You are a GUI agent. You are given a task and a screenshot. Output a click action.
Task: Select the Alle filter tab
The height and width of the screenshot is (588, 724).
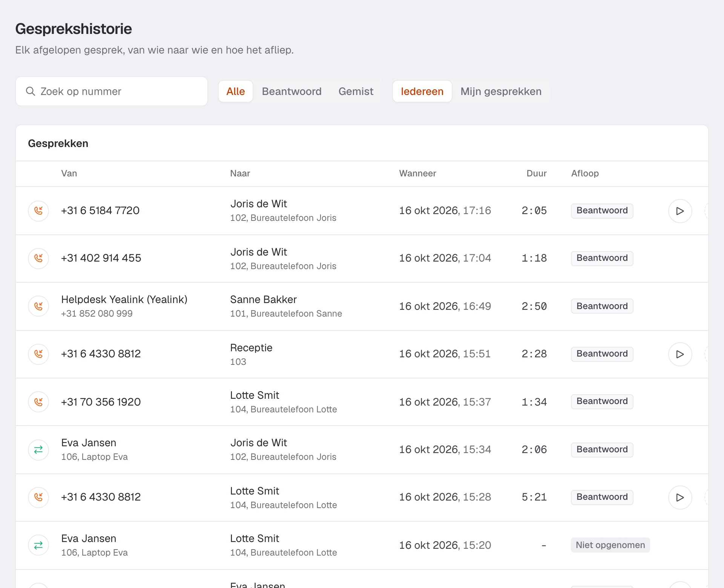(236, 91)
